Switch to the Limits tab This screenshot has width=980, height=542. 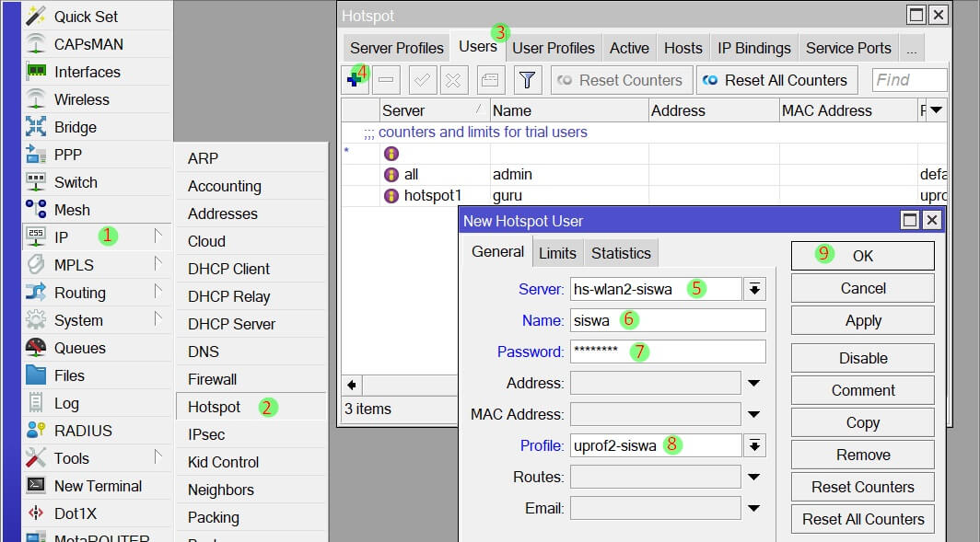557,253
